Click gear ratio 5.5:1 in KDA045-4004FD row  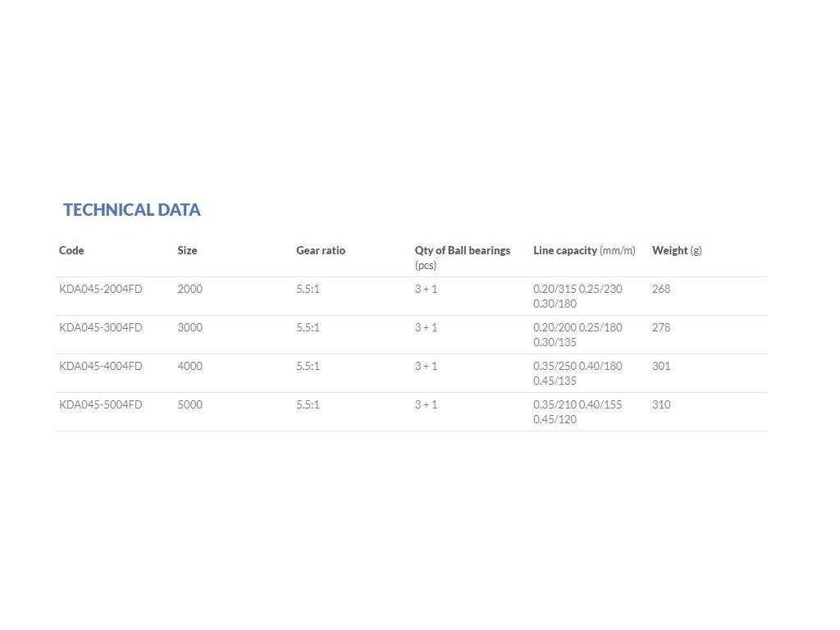[x=308, y=366]
